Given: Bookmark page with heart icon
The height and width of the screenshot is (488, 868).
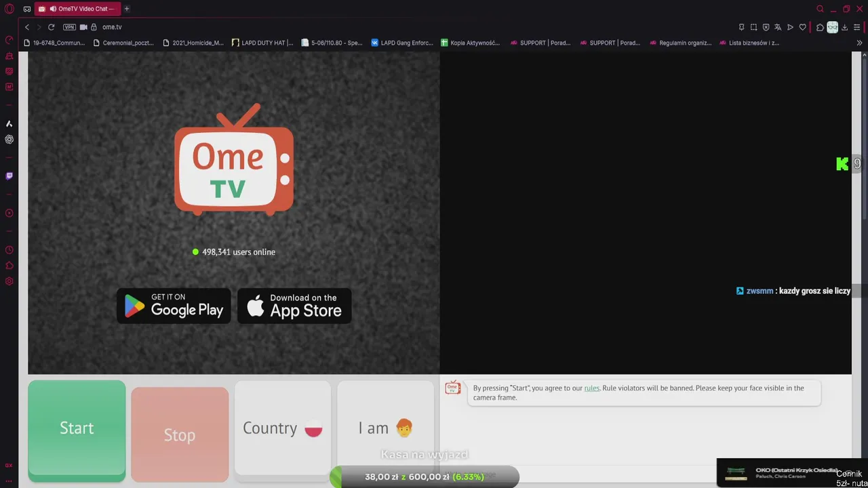Looking at the screenshot, I should tap(802, 27).
